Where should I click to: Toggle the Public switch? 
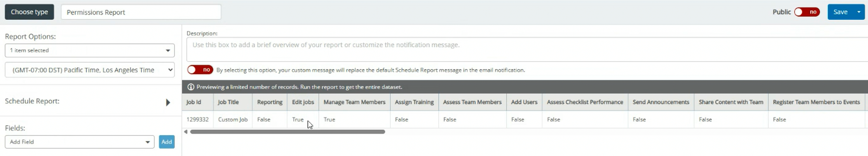[807, 12]
